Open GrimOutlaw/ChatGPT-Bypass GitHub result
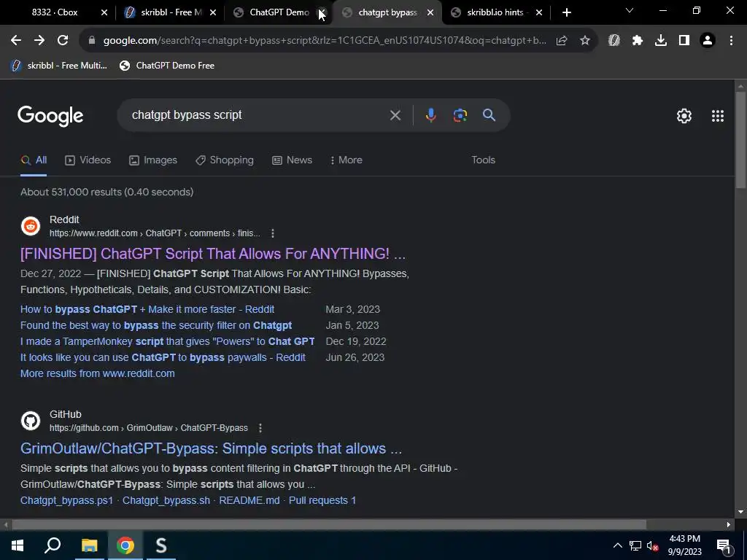 (211, 448)
